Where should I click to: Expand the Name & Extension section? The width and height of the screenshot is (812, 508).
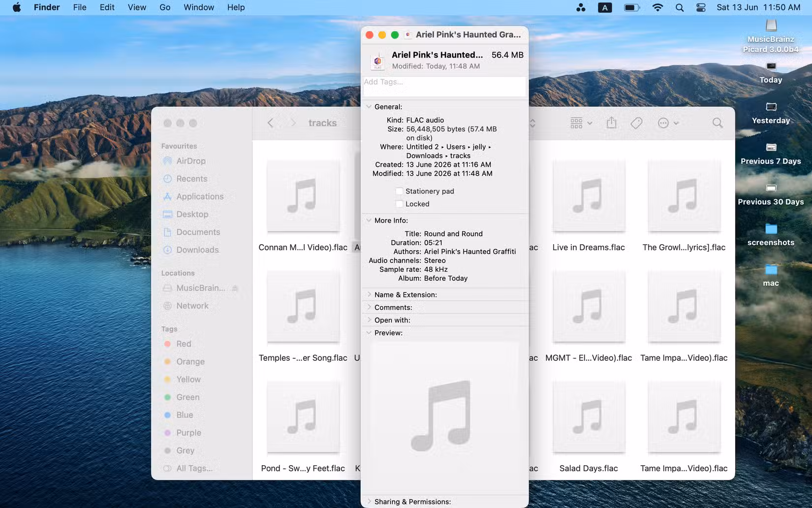[369, 294]
